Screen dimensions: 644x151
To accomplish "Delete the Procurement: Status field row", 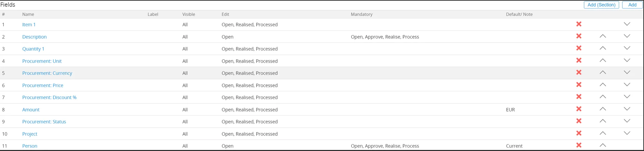I will 579,121.
